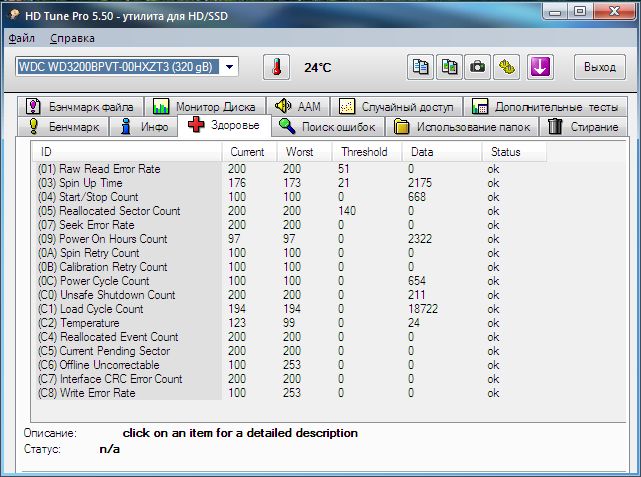Maximize the HD Tune Pro window
Viewport: 641px width, 477px height.
pos(580,11)
